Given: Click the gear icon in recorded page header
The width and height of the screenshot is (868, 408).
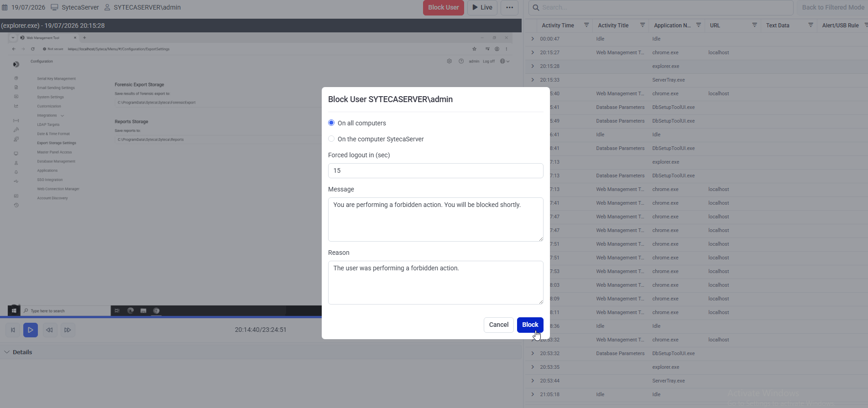Looking at the screenshot, I should coord(450,61).
